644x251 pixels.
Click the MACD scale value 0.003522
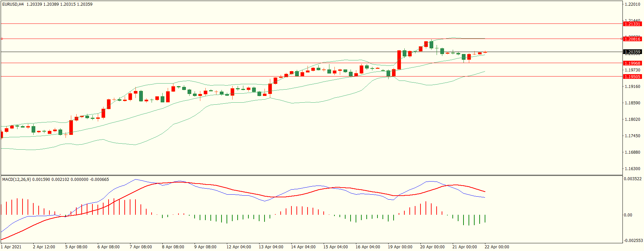(x=633, y=179)
